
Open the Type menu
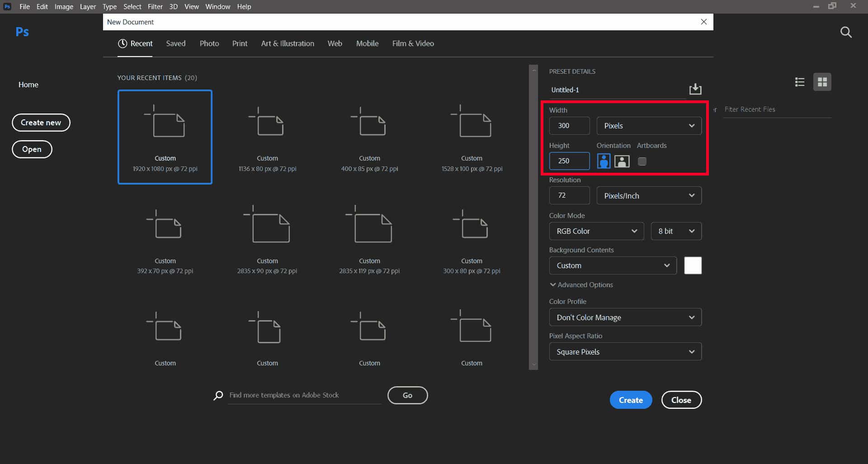click(x=109, y=6)
